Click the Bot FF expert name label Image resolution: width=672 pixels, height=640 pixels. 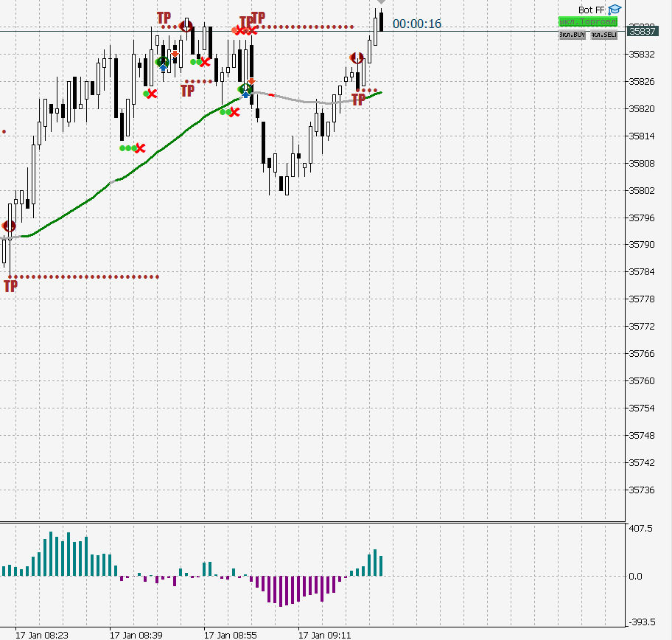click(592, 10)
